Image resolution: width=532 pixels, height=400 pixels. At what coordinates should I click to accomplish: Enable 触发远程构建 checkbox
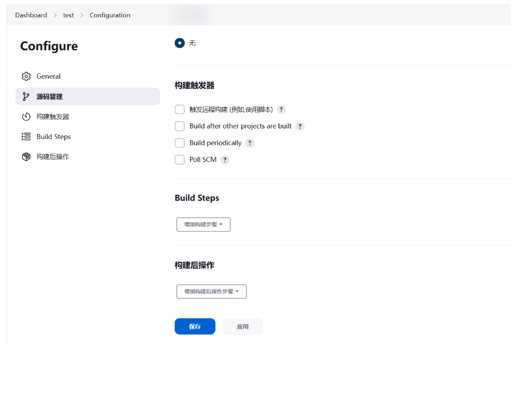180,110
